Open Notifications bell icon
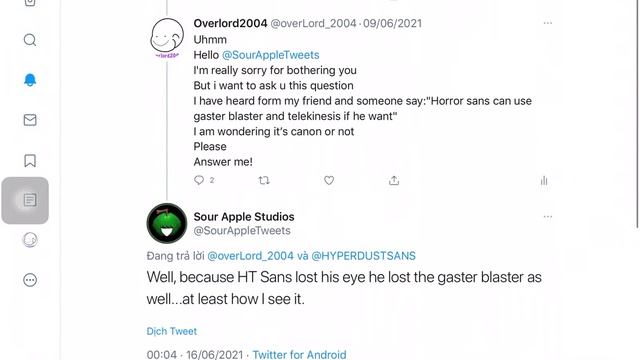The image size is (640, 360). [x=30, y=80]
